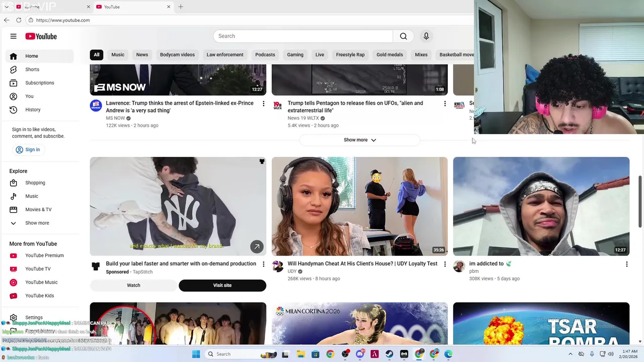Open more options for TapStitch ad
Viewport: 644px width, 362px height.
pyautogui.click(x=263, y=264)
